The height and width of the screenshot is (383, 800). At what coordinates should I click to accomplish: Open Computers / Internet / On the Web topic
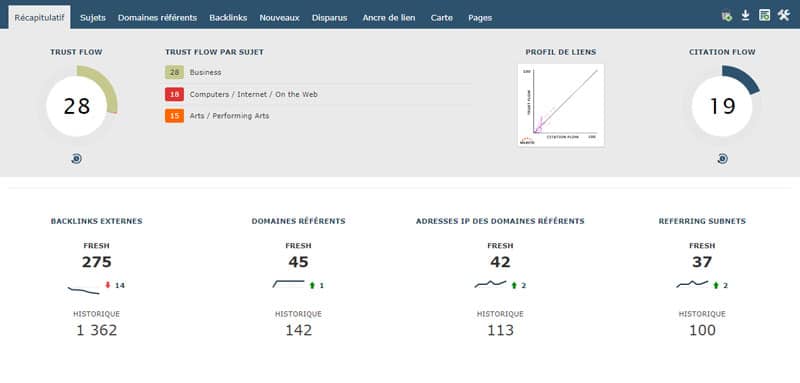(254, 94)
